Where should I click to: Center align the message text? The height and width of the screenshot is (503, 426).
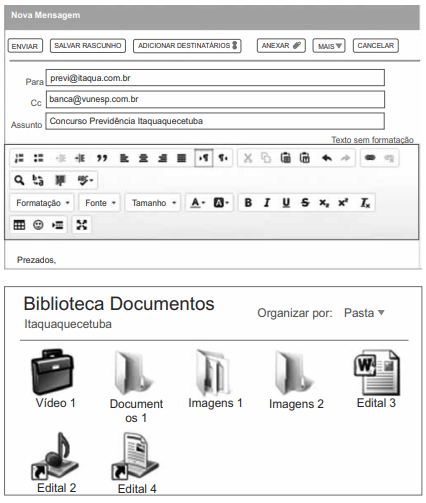tap(143, 158)
